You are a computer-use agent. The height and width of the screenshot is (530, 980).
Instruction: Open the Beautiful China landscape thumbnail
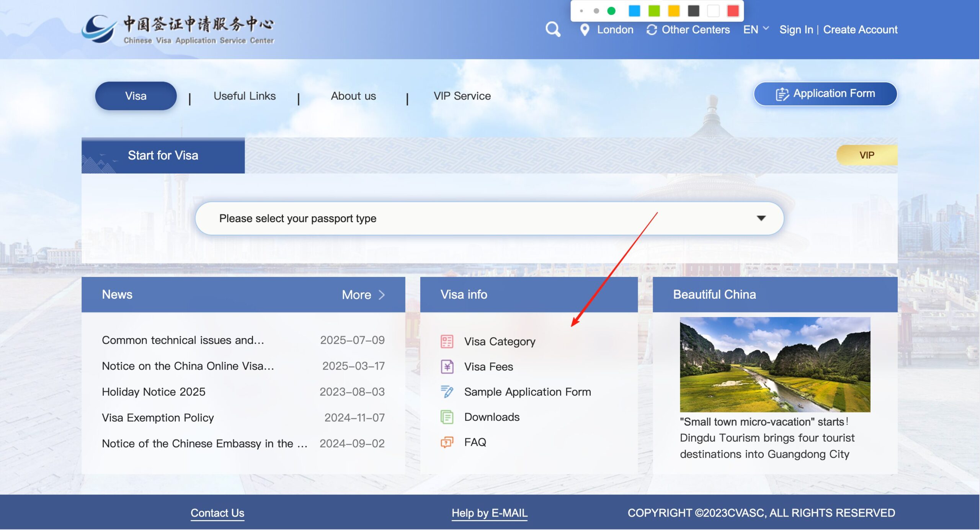coord(775,364)
